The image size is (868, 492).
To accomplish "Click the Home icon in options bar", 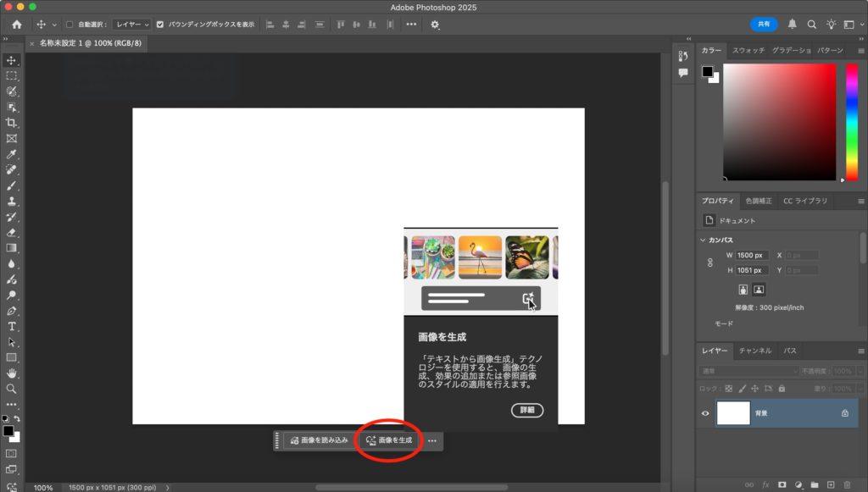I will coord(16,25).
